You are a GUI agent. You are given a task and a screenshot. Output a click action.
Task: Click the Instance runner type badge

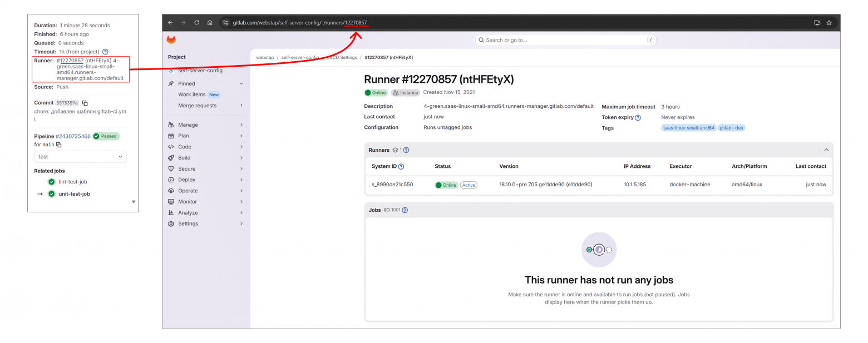point(406,93)
